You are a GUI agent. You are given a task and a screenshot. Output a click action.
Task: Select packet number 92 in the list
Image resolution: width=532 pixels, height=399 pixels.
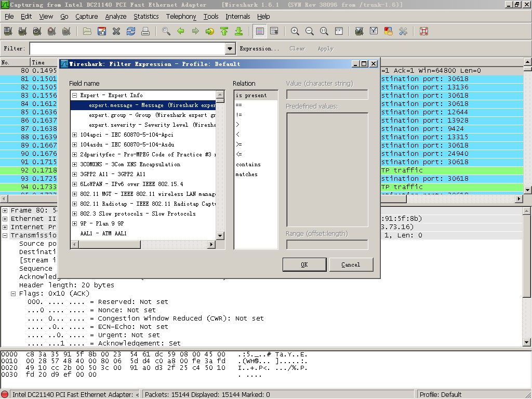29,170
